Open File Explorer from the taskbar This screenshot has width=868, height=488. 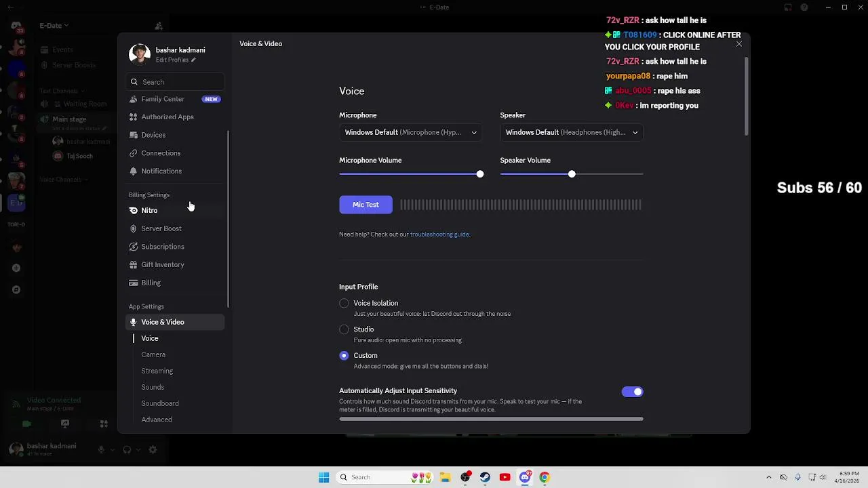tap(446, 477)
